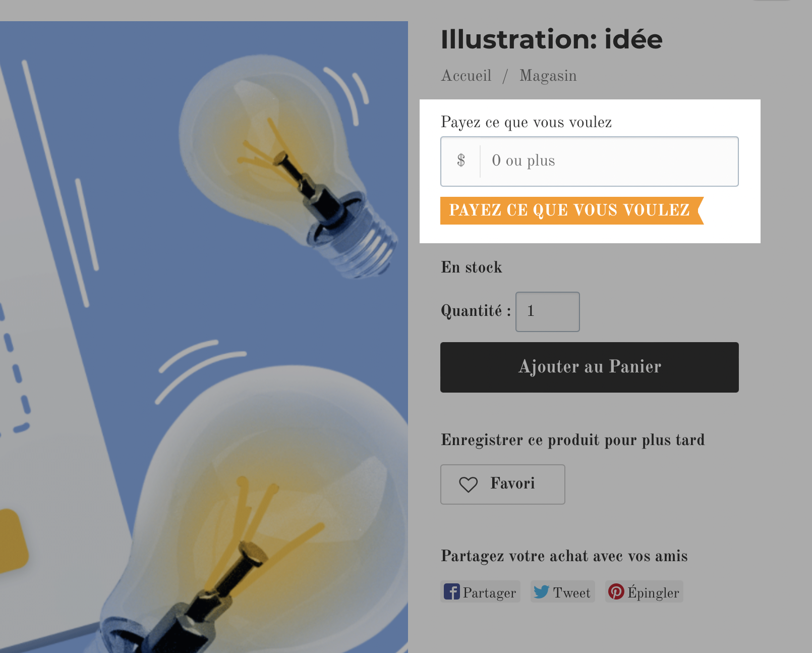Go to the Accueil breadcrumb link
Viewport: 812px width, 653px height.
point(466,76)
